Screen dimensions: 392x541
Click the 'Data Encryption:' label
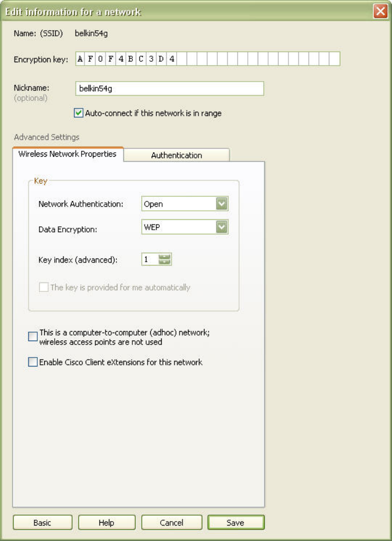pos(68,229)
